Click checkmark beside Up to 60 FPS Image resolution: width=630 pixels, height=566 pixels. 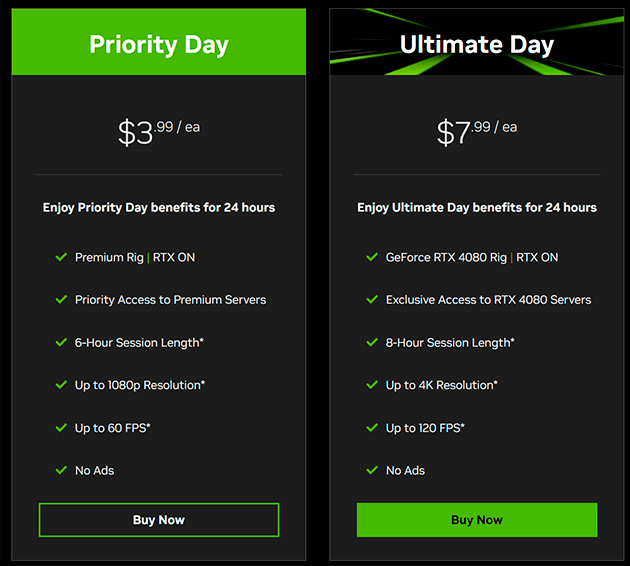tap(61, 427)
